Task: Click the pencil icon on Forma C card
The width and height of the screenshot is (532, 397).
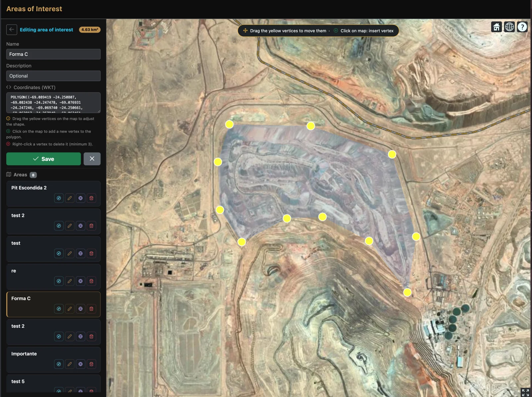Action: (69, 309)
